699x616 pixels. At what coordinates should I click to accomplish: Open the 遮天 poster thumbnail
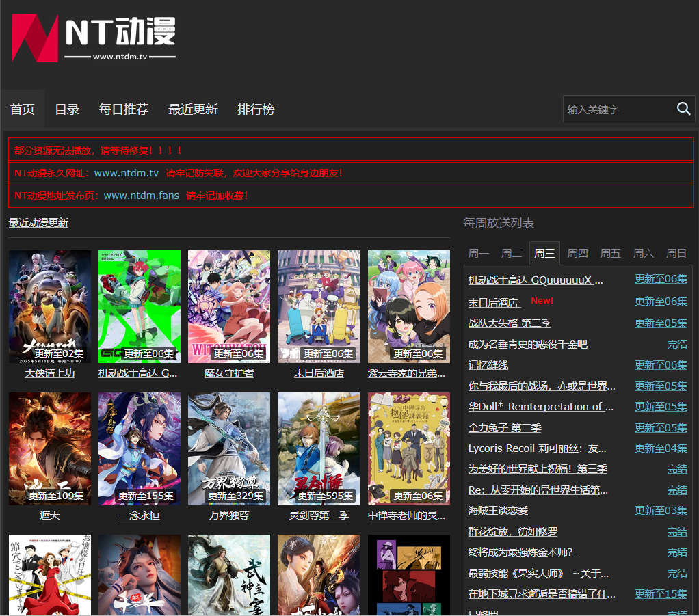click(x=49, y=448)
